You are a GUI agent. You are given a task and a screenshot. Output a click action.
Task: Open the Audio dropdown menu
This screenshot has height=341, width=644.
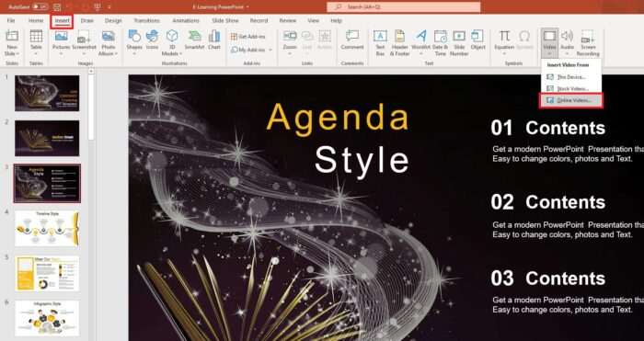click(x=568, y=53)
